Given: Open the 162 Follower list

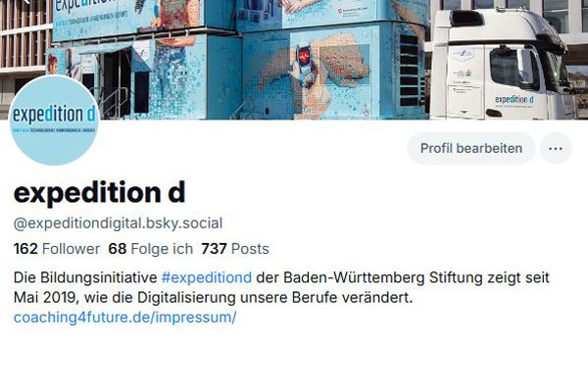Looking at the screenshot, I should (x=57, y=249).
